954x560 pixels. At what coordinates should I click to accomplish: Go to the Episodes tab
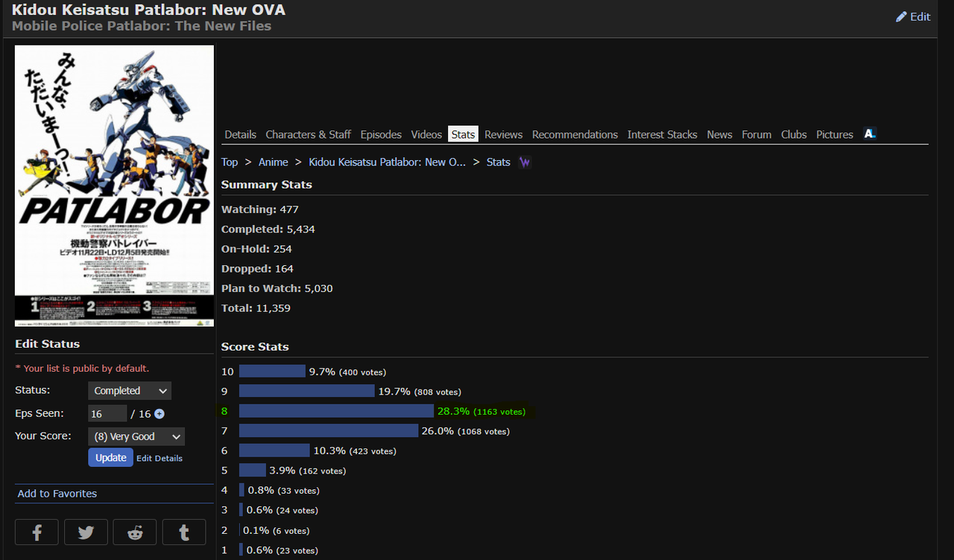point(381,134)
